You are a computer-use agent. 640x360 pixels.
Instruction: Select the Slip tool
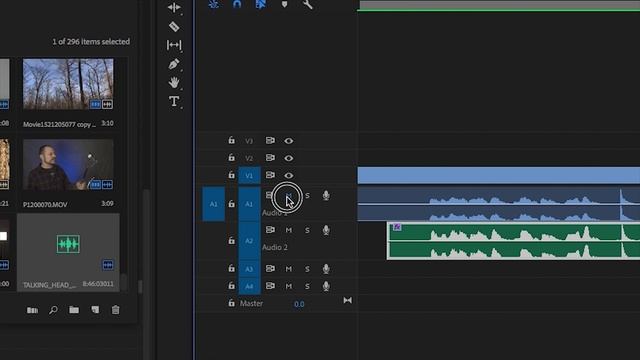click(174, 45)
